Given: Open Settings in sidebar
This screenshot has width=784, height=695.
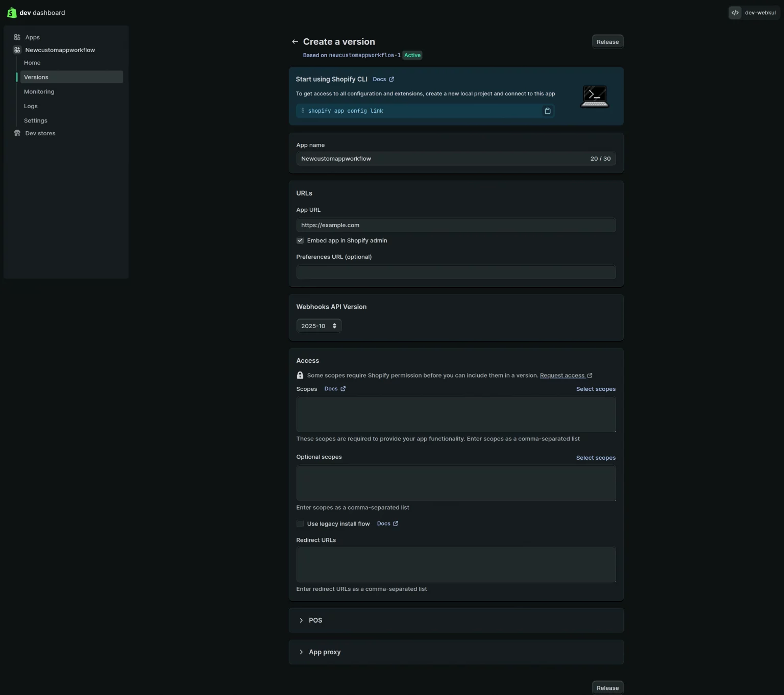Looking at the screenshot, I should coord(36,120).
